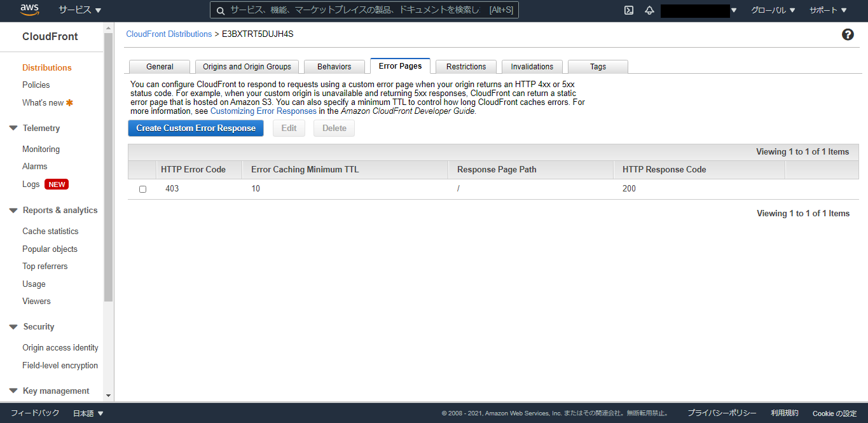Click the What's new star icon
This screenshot has width=868, height=423.
pos(70,102)
